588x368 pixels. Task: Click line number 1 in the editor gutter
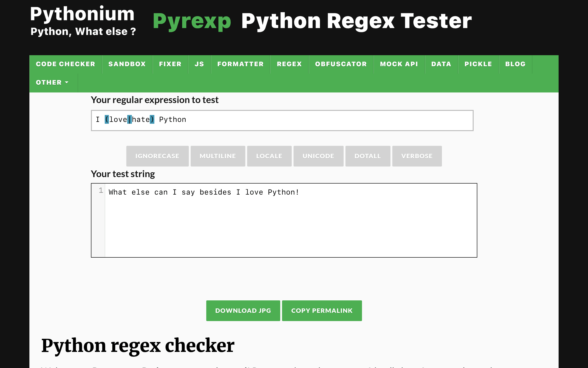coord(101,190)
